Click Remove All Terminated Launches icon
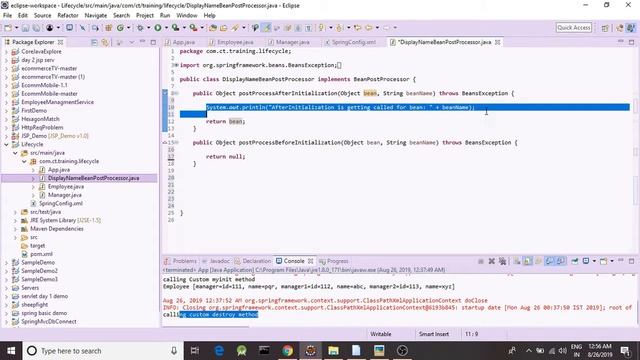The height and width of the screenshot is (360, 640). 502,261
